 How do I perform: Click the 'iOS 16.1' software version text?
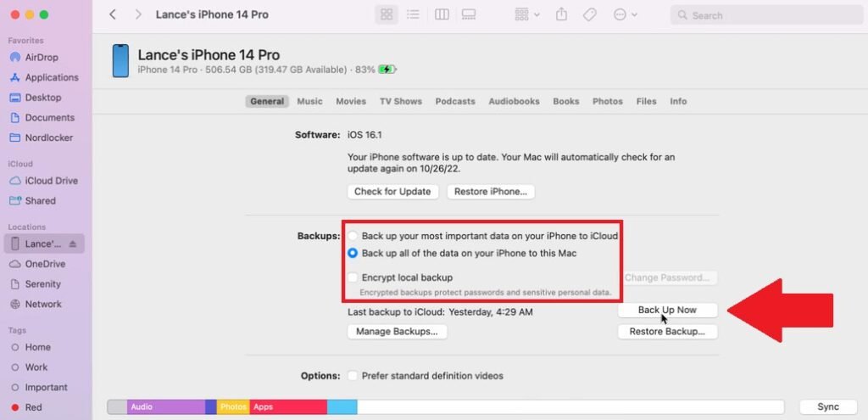(x=364, y=135)
